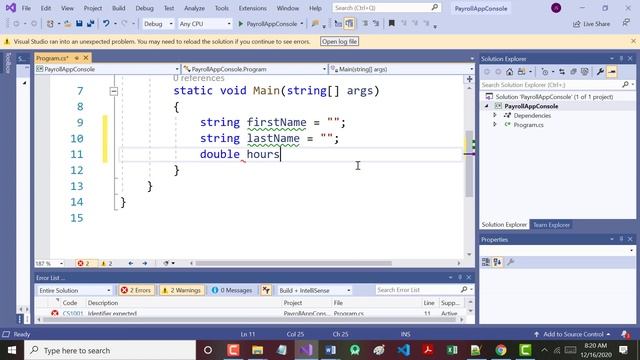The image size is (640, 360).
Task: Open Google Chrome from the taskbar
Action: (501, 350)
